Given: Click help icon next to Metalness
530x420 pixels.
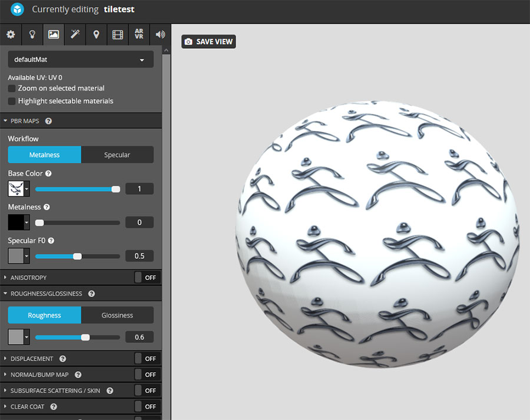Looking at the screenshot, I should (x=47, y=207).
